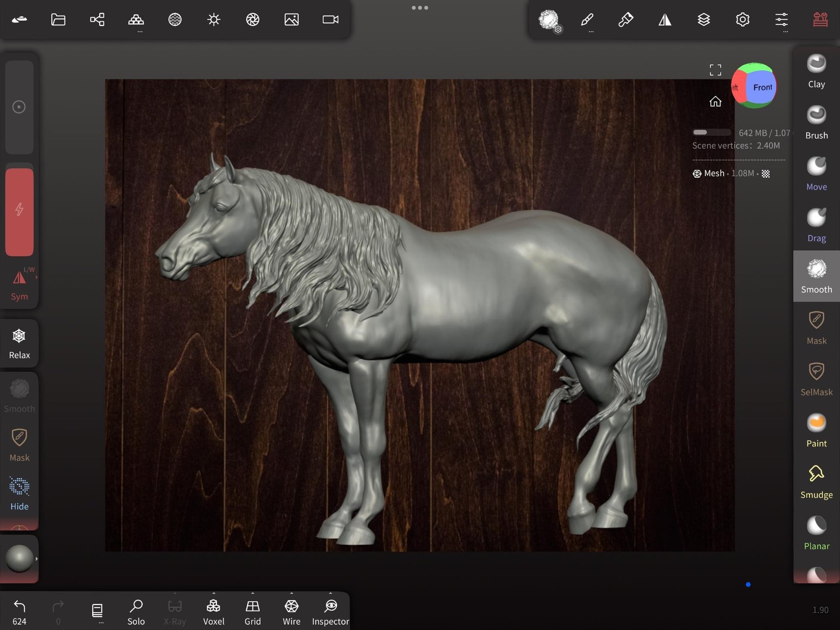Open the top three-dots menu
The height and width of the screenshot is (630, 840).
pyautogui.click(x=420, y=8)
